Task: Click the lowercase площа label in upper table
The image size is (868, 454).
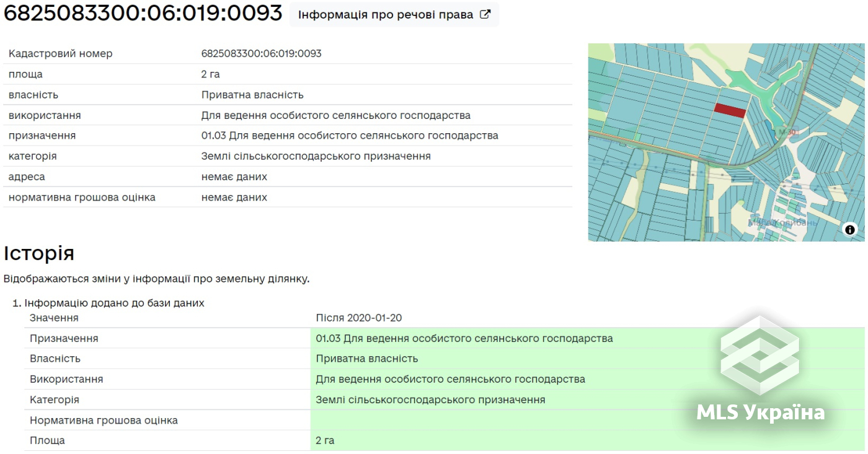Action: click(x=25, y=74)
